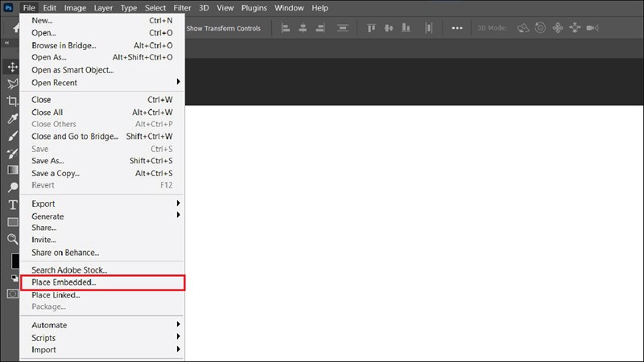Choose Close and Go to Bridge

click(102, 136)
